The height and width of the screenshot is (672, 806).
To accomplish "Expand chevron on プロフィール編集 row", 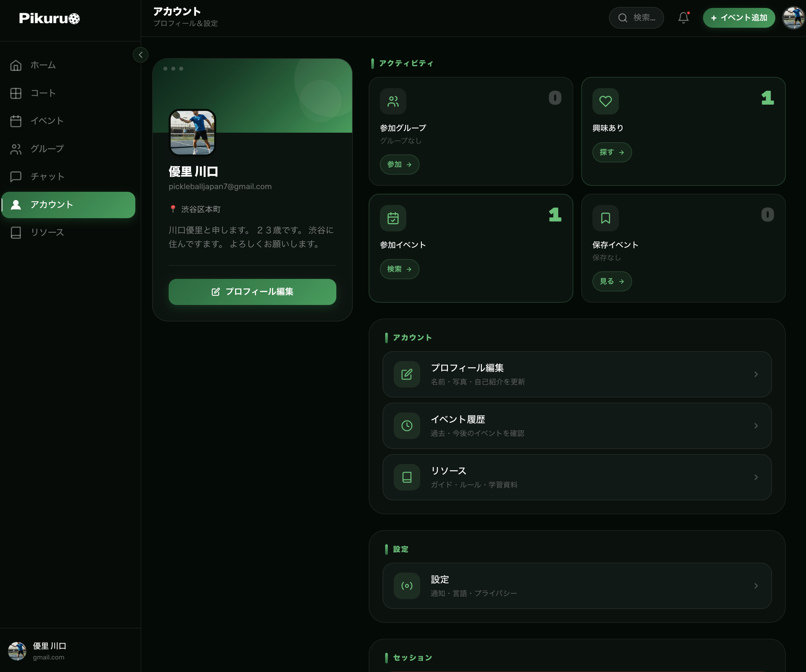I will coord(756,374).
